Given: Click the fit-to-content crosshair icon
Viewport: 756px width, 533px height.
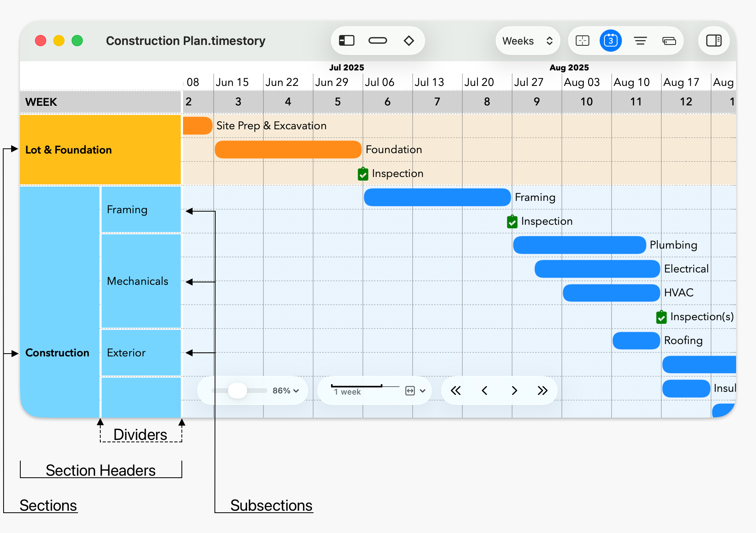Looking at the screenshot, I should tap(582, 40).
